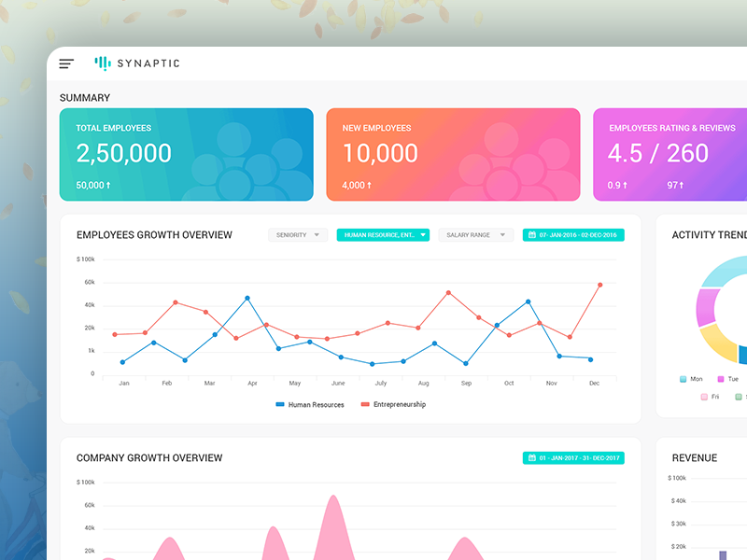747x560 pixels.
Task: Toggle Mon in the Activity Trend legend
Action: click(x=691, y=379)
